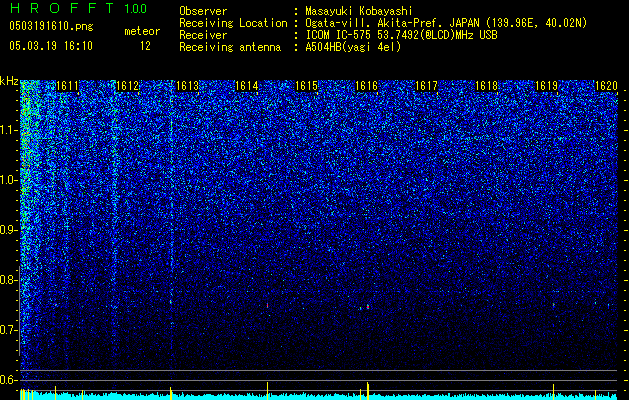
Task: Click the 1617 time marker
Action: 426,86
